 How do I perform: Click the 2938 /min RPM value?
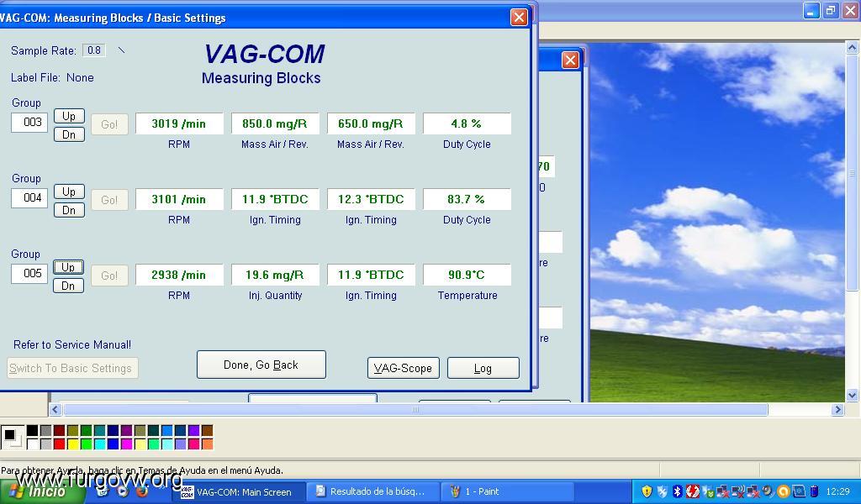[x=180, y=276]
